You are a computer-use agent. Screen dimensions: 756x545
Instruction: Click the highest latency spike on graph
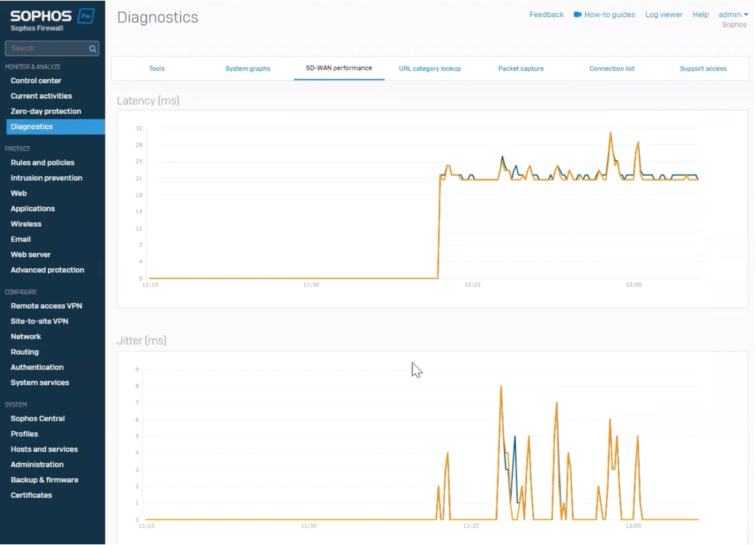pos(610,134)
